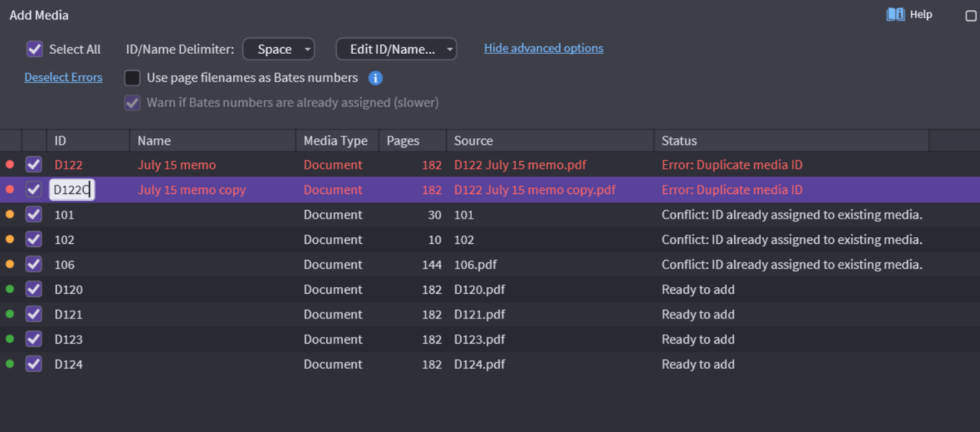Click the Media Type column header

click(x=335, y=141)
